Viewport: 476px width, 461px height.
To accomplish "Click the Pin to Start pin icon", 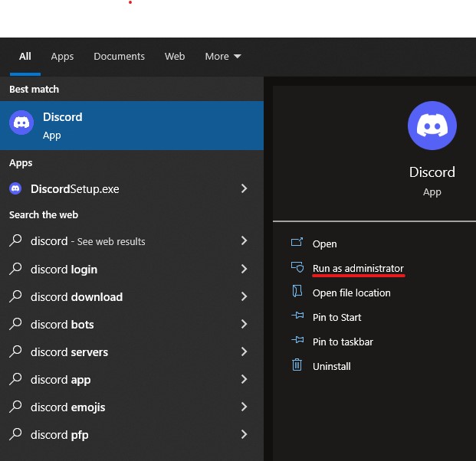I will click(297, 316).
